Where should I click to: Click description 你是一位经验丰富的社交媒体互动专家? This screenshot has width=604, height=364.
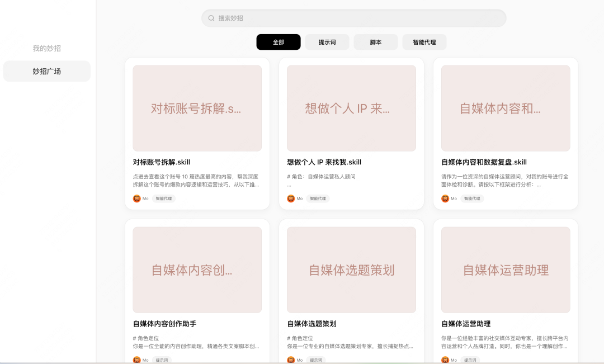505,342
